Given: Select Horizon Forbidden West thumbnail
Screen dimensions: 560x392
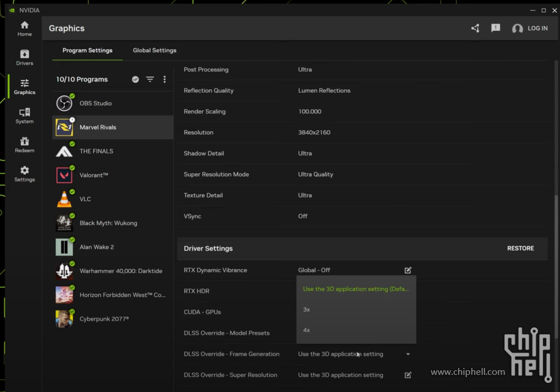Looking at the screenshot, I should click(x=64, y=295).
